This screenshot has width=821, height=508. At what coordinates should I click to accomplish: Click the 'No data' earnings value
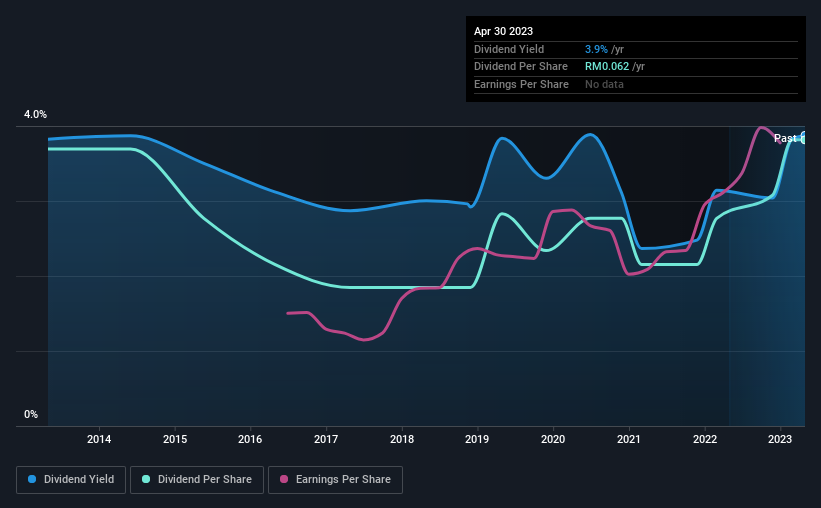click(x=604, y=84)
